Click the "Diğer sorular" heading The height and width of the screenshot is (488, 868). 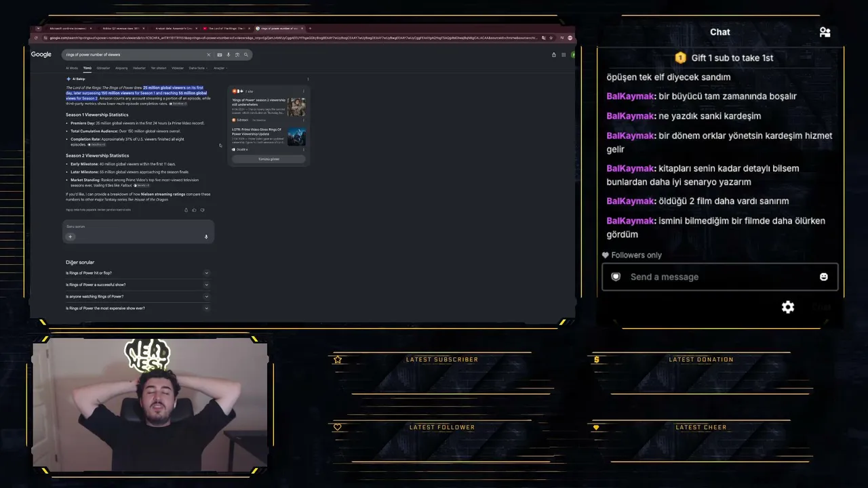[x=80, y=262]
